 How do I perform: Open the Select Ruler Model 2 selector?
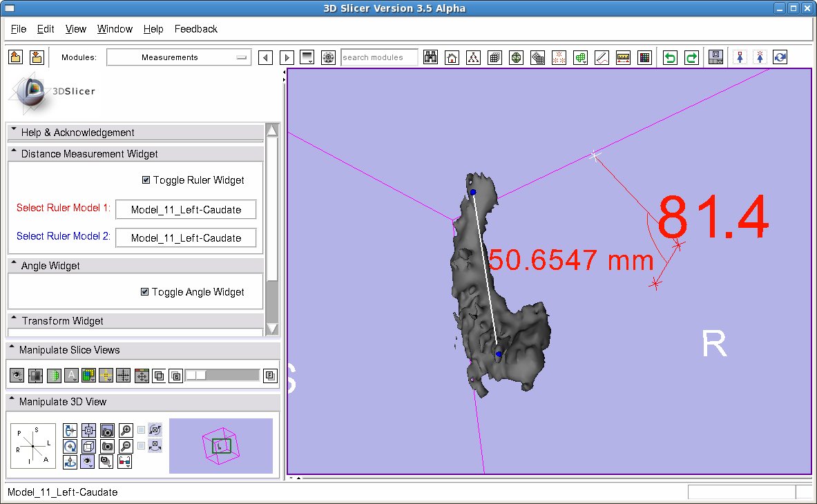pos(186,238)
